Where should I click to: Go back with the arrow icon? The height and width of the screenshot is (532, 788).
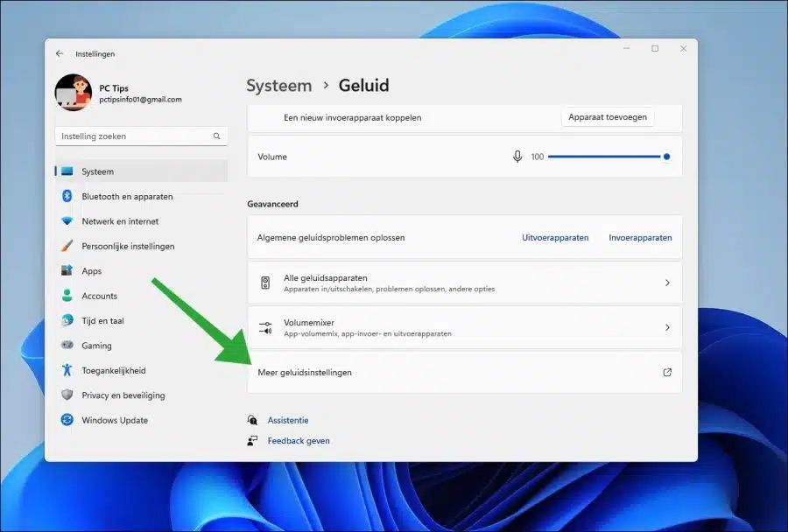click(60, 53)
